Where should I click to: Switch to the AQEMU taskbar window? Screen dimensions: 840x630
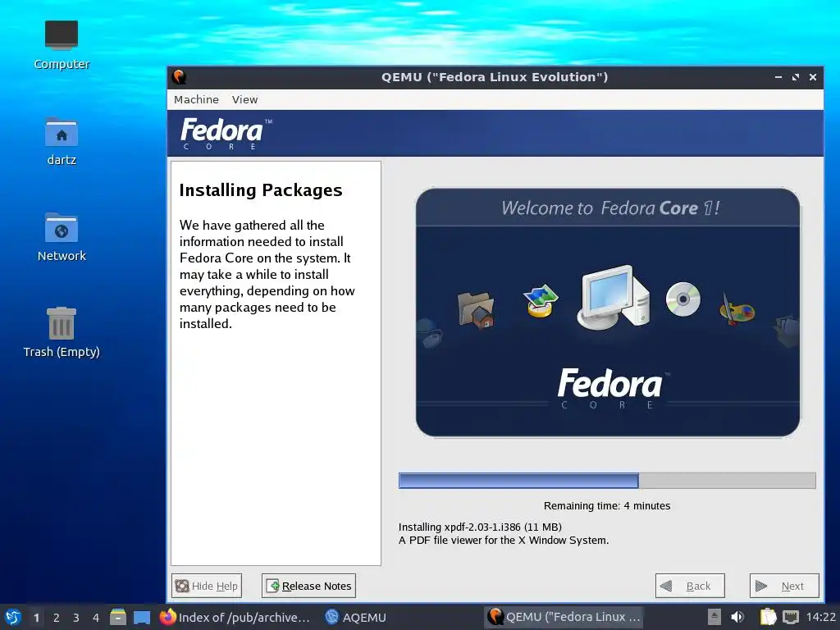(x=356, y=617)
